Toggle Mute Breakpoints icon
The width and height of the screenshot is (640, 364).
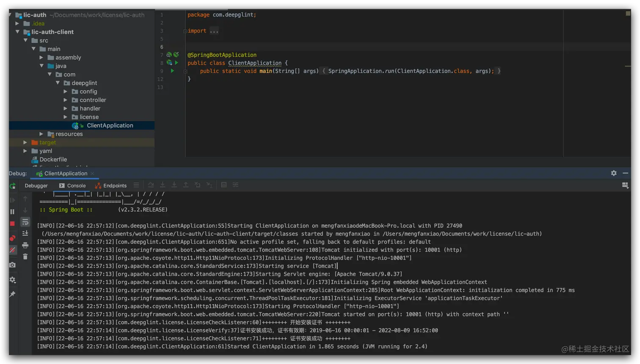point(12,250)
